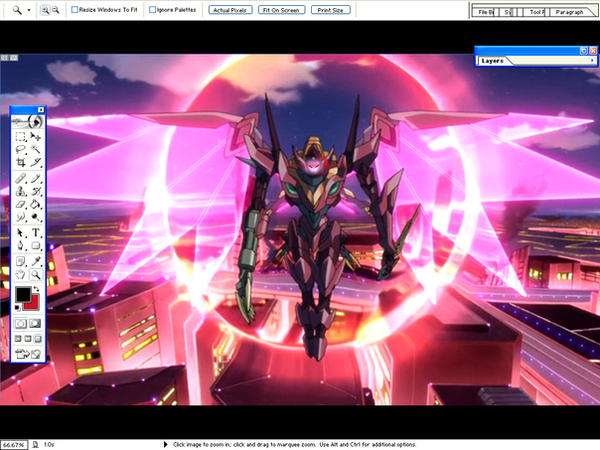This screenshot has width=600, height=450.
Task: Select the Hand tool
Action: coord(20,274)
